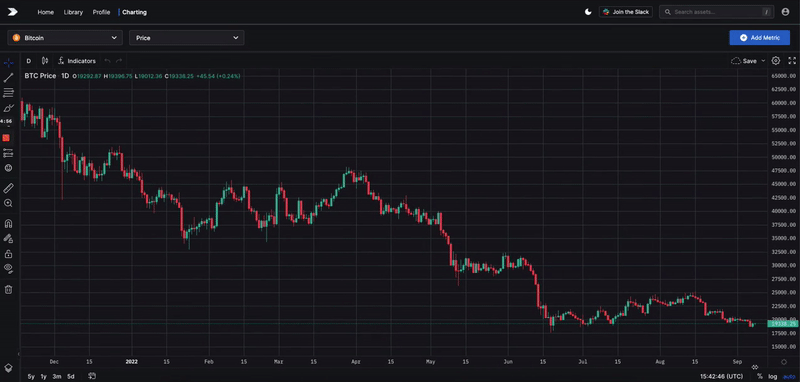800x382 pixels.
Task: Toggle dark mode moon icon
Action: [x=588, y=12]
